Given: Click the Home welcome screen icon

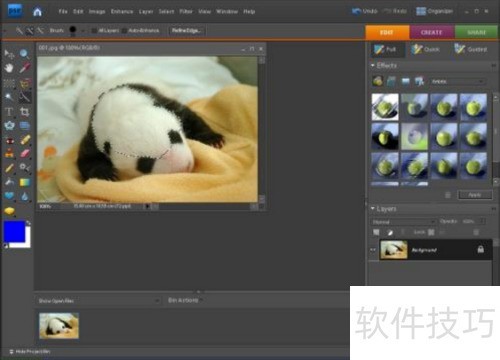Looking at the screenshot, I should point(37,12).
